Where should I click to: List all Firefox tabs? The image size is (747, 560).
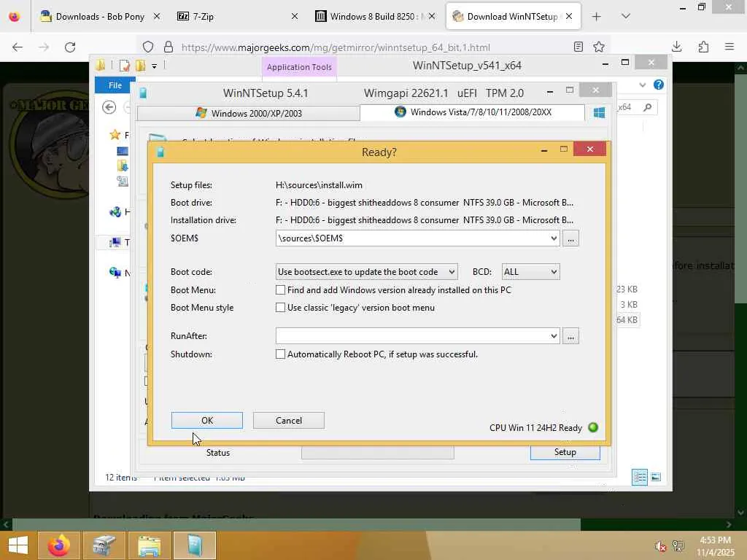pyautogui.click(x=626, y=17)
